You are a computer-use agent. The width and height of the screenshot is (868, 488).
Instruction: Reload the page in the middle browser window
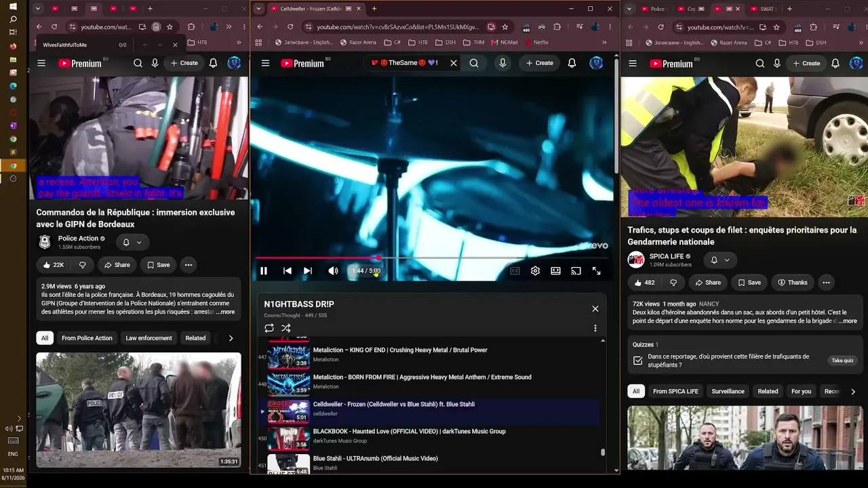290,27
